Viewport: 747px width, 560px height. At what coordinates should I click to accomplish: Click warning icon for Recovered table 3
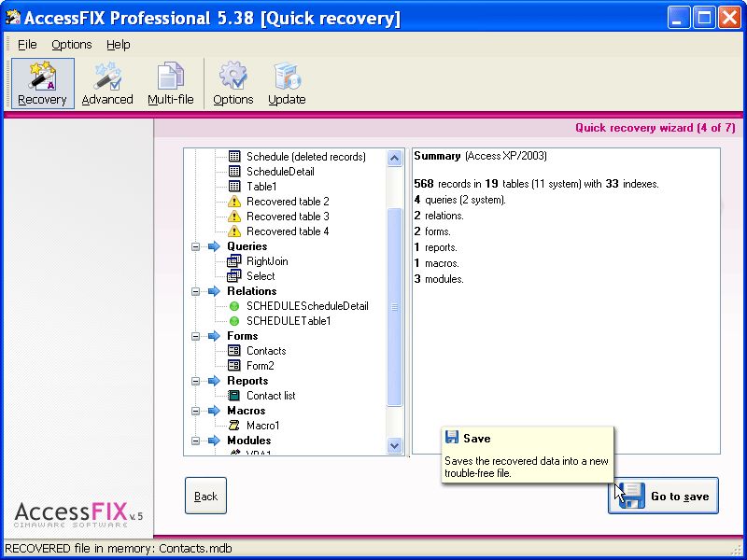[x=234, y=217]
